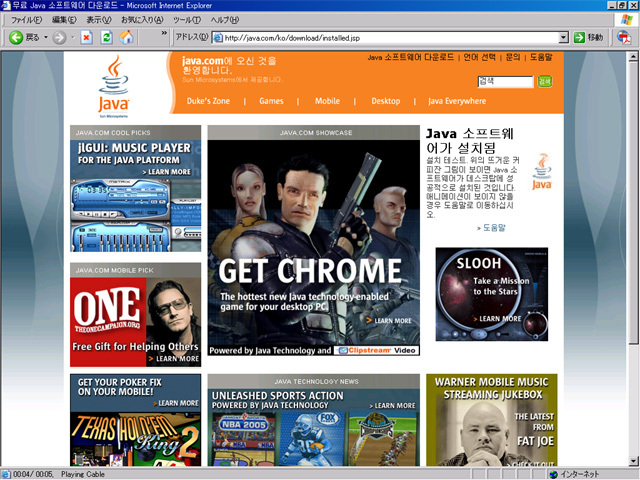Click the vertical scrollbar up arrow
The image size is (640, 480).
tap(633, 57)
